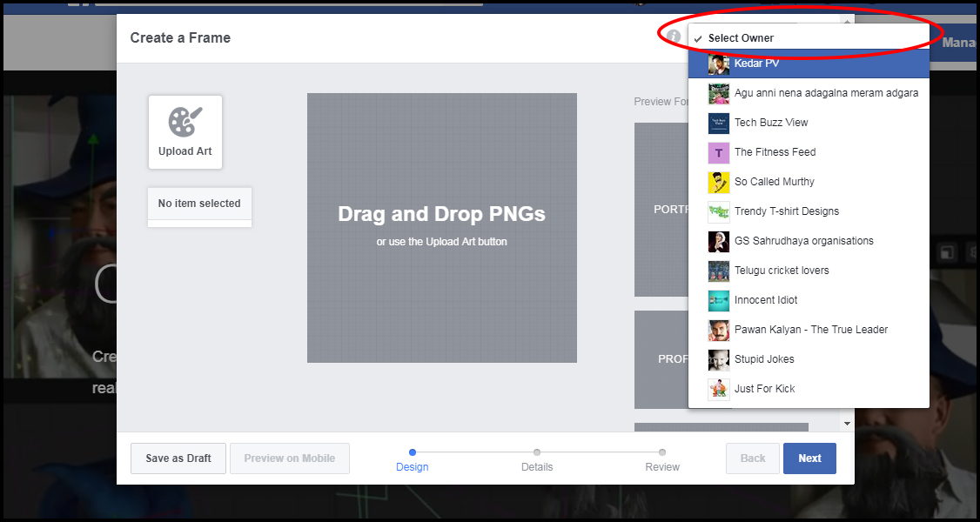Pick The Fitness Feed as owner
This screenshot has width=980, height=522.
pos(809,151)
